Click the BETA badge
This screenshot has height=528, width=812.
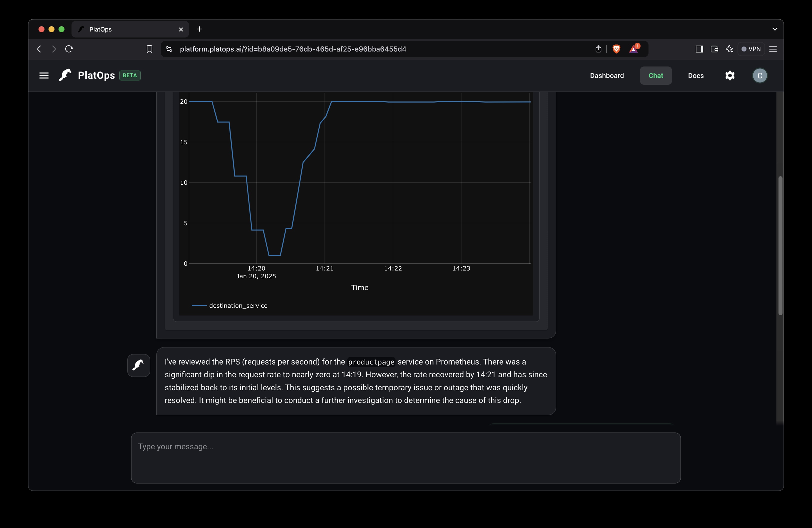(x=130, y=75)
